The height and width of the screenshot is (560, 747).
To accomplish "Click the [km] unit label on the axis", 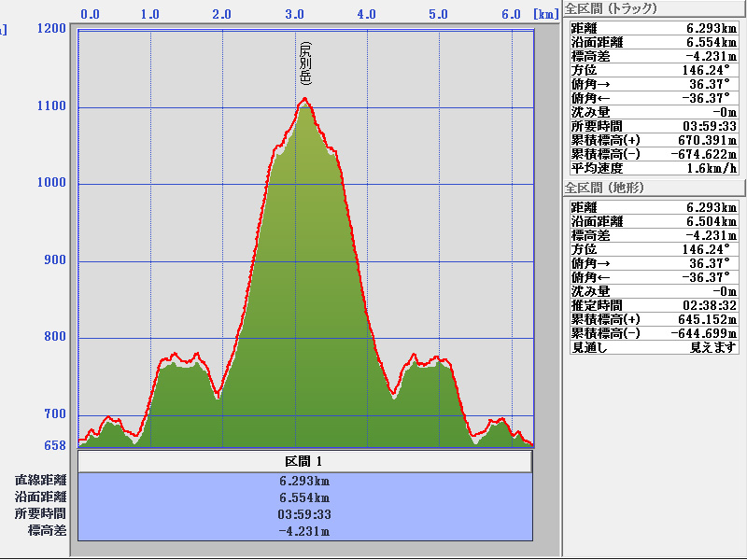I will 546,14.
